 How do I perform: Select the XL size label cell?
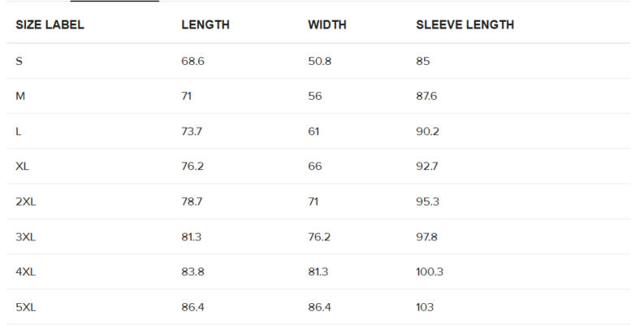pos(23,167)
